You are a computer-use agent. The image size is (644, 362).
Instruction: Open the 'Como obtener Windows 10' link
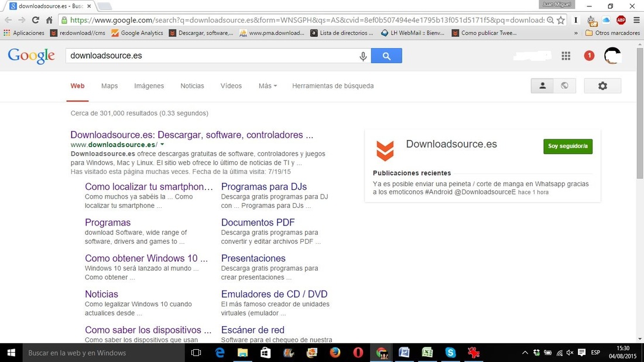tap(146, 258)
